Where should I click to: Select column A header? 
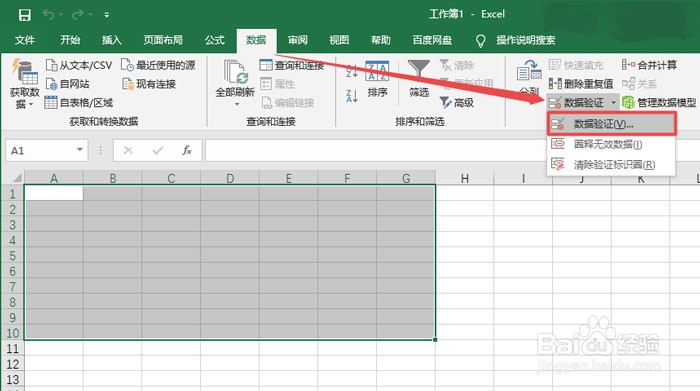[x=54, y=179]
